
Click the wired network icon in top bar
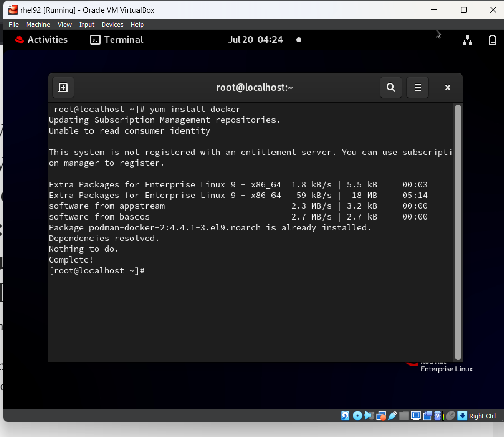[467, 40]
